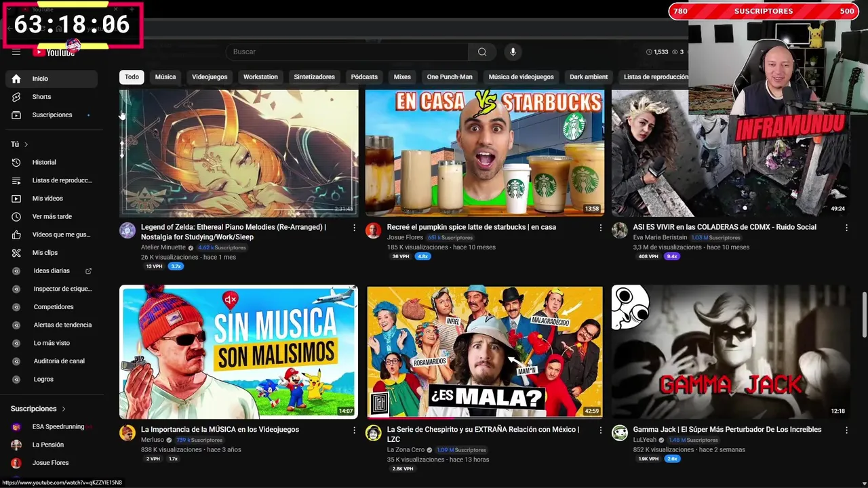Viewport: 868px width, 488px height.
Task: Open La Pensión subscription channel
Action: tap(52, 445)
